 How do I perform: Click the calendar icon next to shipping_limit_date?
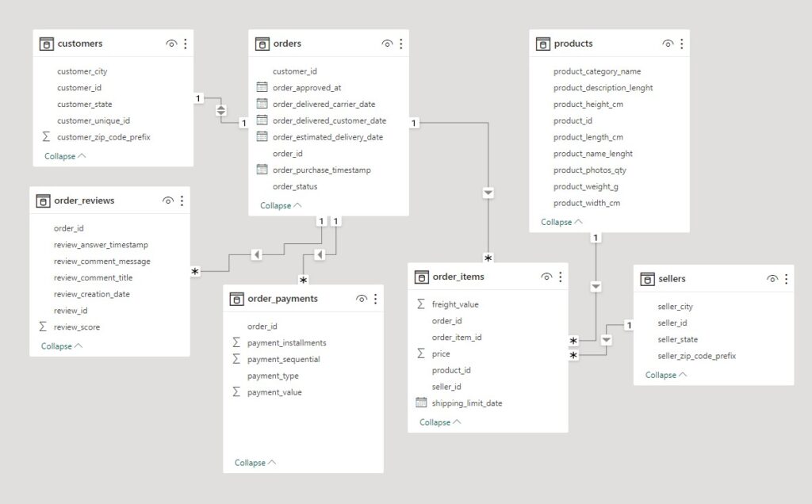coord(420,403)
